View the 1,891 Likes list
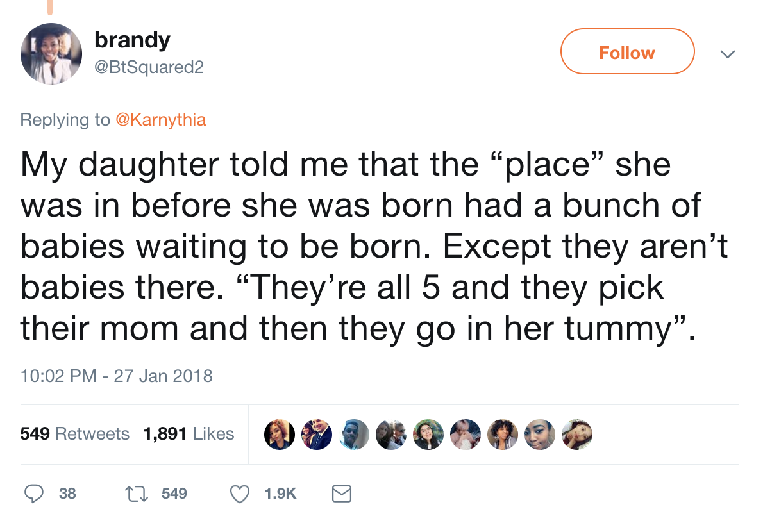The width and height of the screenshot is (772, 532). (189, 434)
